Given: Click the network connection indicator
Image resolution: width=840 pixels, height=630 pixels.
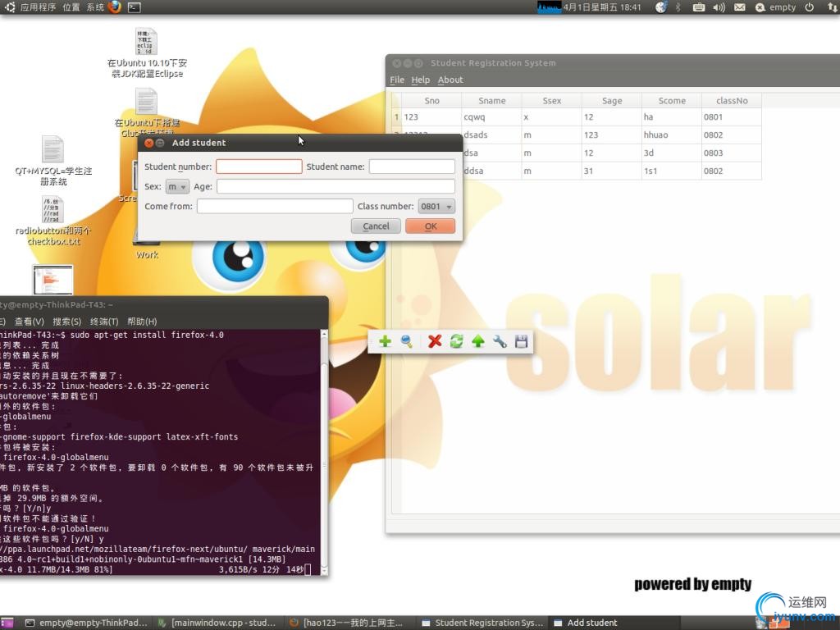Looking at the screenshot, I should coord(832,7).
